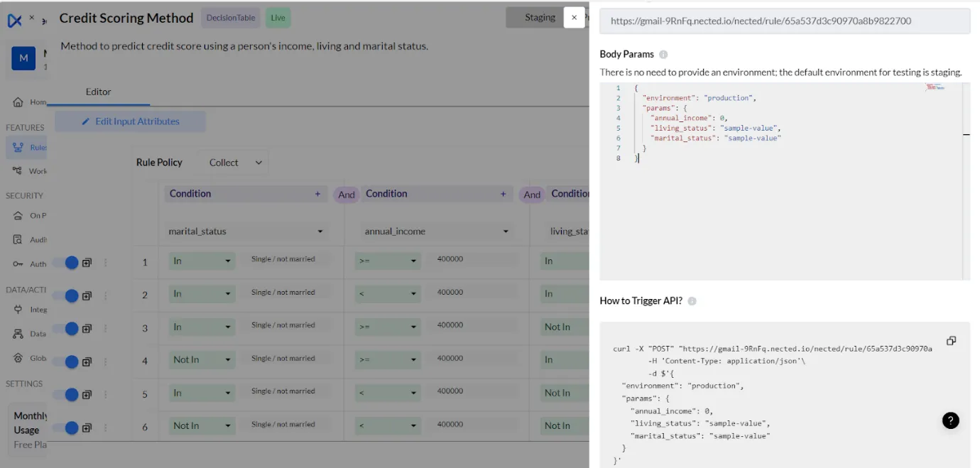Image resolution: width=980 pixels, height=468 pixels.
Task: Click the duplicate icon for row 5
Action: click(87, 395)
